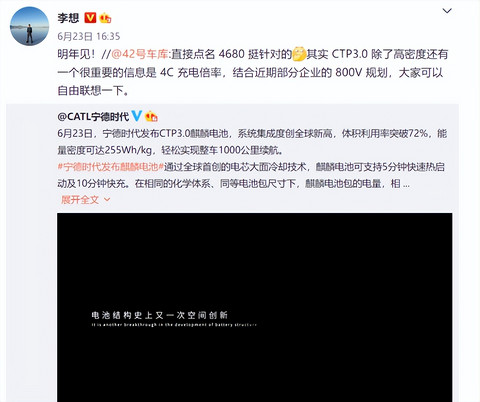
Task: Open Li Xiang's profile avatar photo
Action: click(29, 26)
